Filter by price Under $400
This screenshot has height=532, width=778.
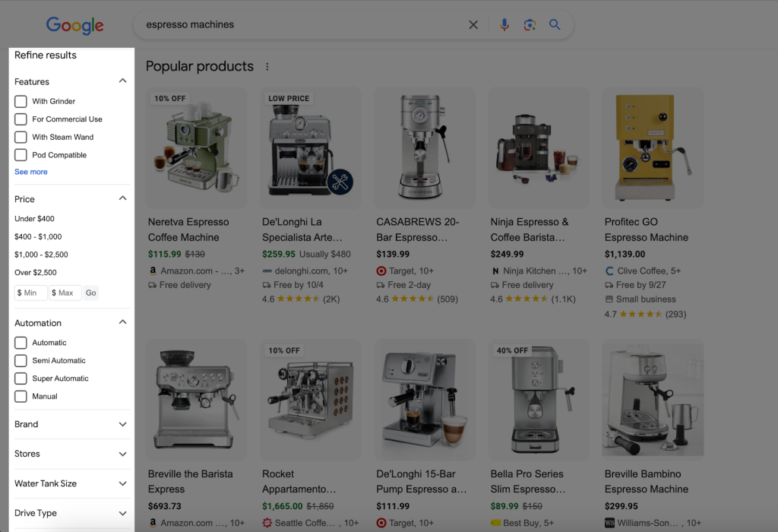35,219
